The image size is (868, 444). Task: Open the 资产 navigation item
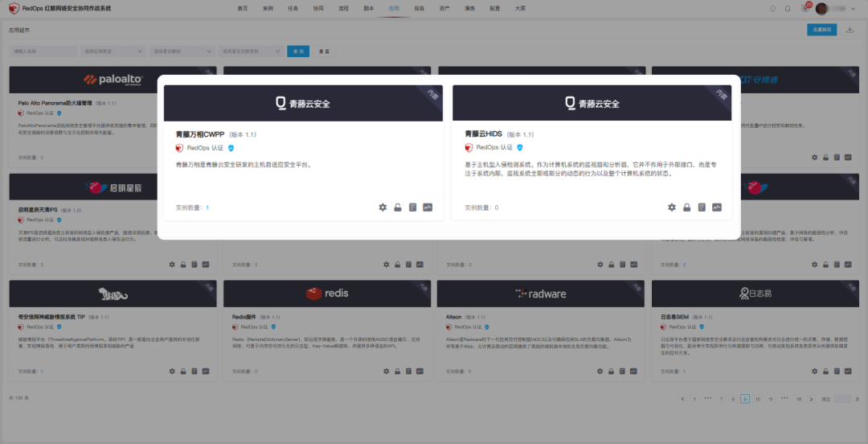[x=444, y=9]
